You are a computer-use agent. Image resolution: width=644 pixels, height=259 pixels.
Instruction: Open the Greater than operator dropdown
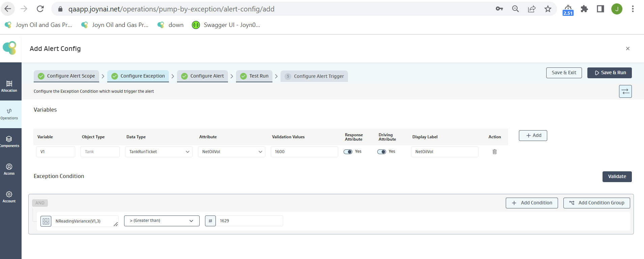[162, 221]
